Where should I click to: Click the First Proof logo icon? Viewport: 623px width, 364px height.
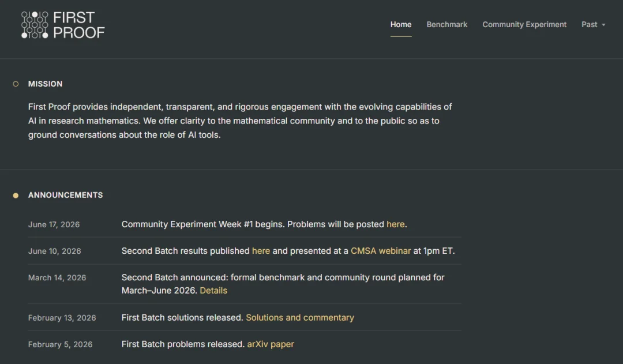click(x=35, y=25)
